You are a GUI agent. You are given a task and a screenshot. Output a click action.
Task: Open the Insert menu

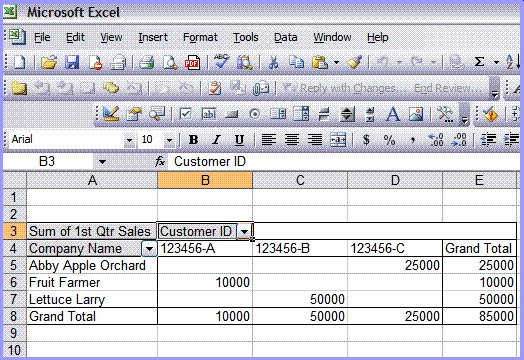coord(153,37)
